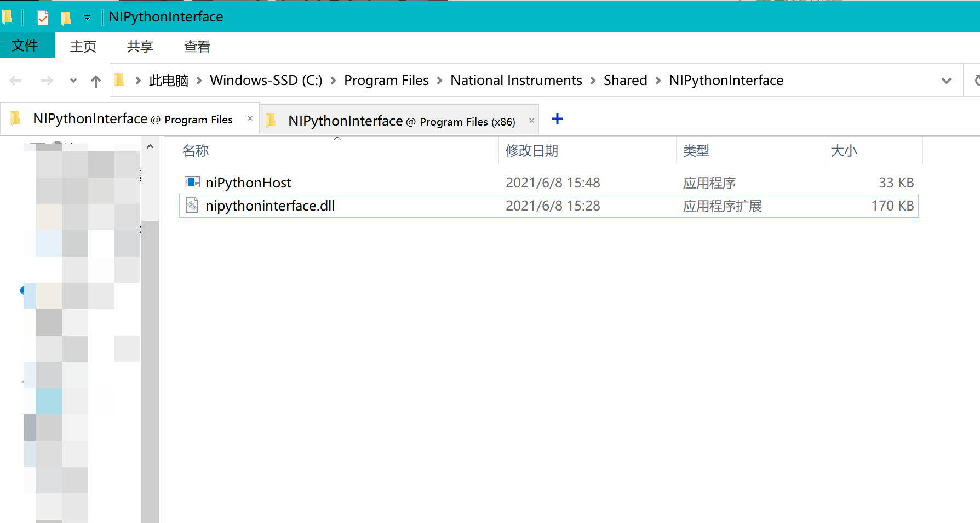
Task: Expand chevron after 此电脑 breadcrumb
Action: [199, 81]
